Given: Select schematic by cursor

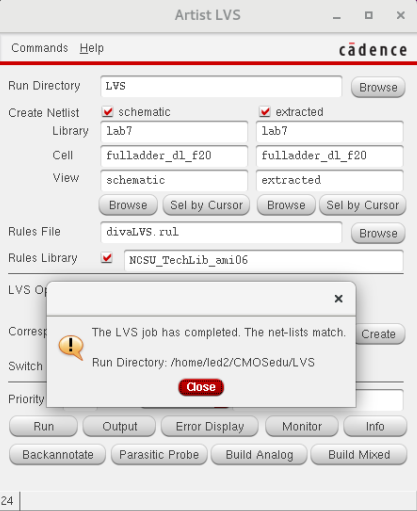Looking at the screenshot, I should click(x=206, y=205).
